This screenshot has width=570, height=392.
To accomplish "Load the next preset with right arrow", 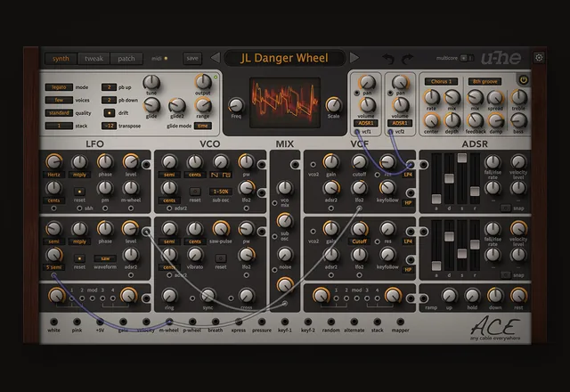I will (354, 57).
